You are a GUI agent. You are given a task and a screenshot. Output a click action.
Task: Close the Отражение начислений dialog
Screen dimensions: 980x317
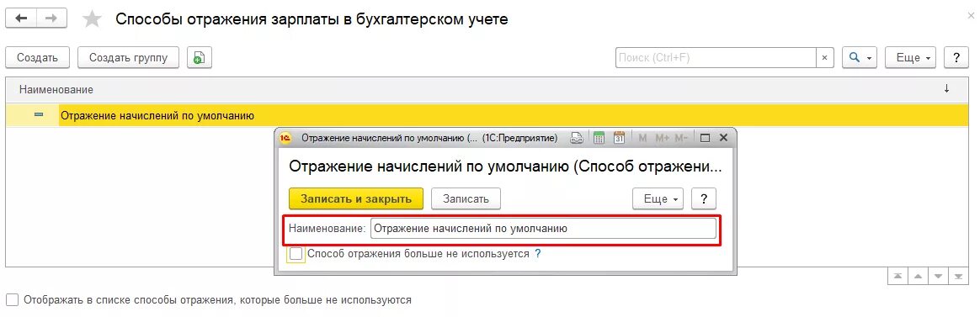(x=723, y=138)
